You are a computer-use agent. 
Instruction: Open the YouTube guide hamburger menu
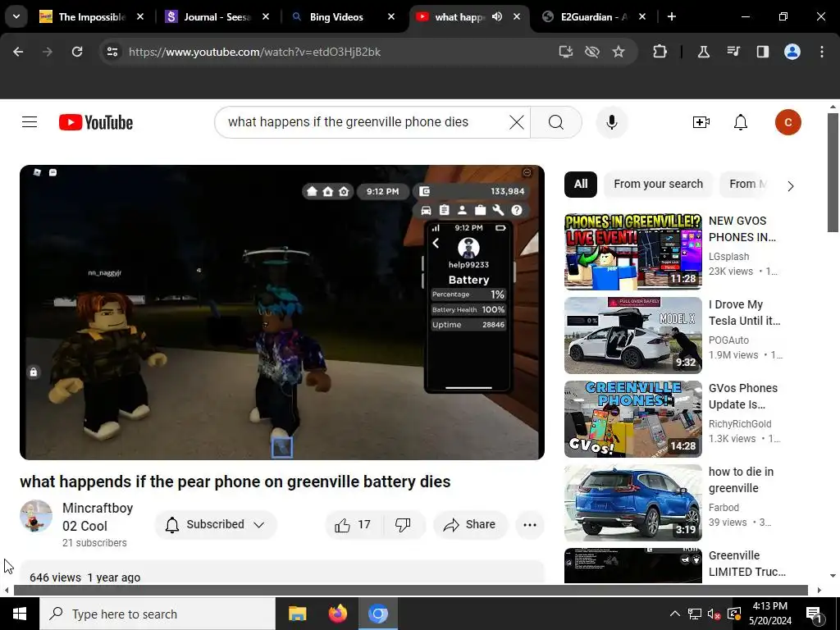30,122
